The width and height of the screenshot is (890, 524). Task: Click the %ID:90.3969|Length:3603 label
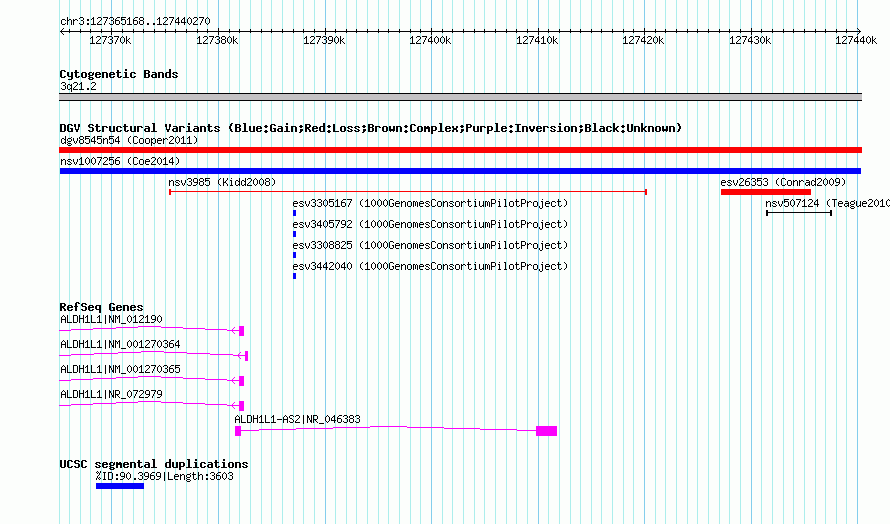coord(165,476)
